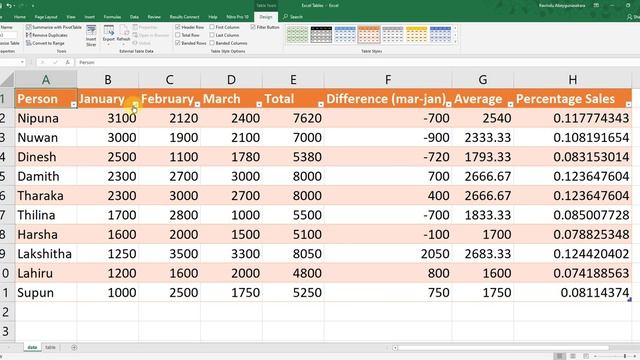The height and width of the screenshot is (360, 640).
Task: Open the January column filter dropdown
Action: (x=135, y=104)
